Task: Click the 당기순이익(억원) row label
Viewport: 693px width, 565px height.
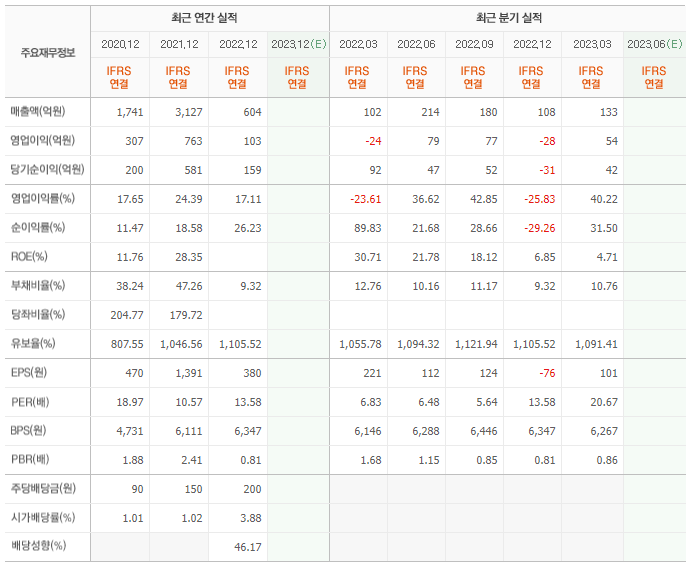Action: tap(48, 169)
